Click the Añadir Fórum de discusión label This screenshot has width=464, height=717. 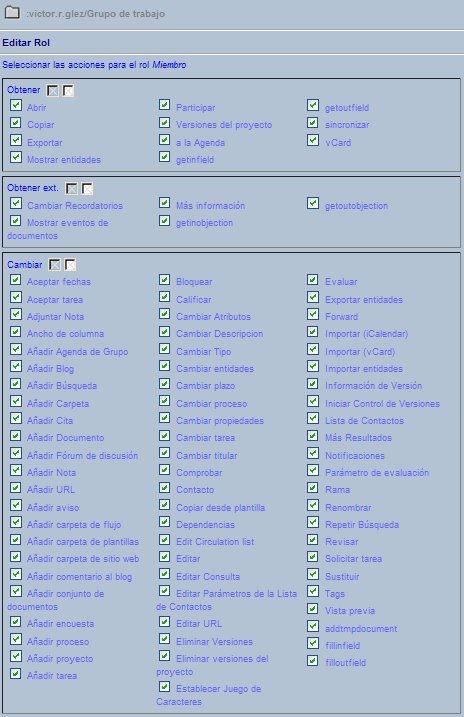pyautogui.click(x=82, y=455)
